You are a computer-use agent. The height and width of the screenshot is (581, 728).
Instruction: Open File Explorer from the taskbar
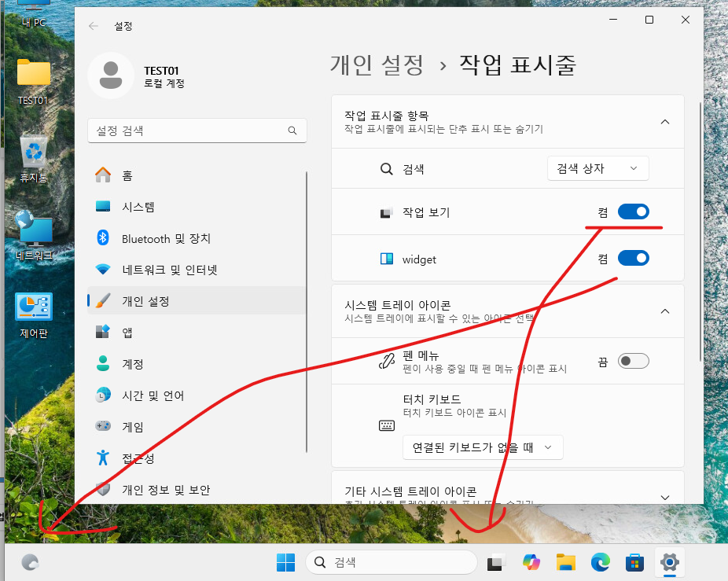pos(566,562)
